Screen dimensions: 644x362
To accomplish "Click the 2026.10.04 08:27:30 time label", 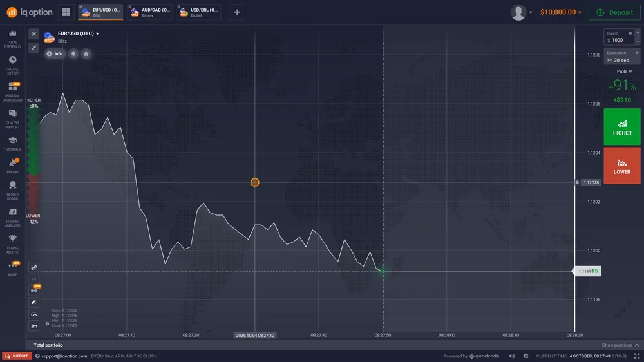I will (255, 336).
